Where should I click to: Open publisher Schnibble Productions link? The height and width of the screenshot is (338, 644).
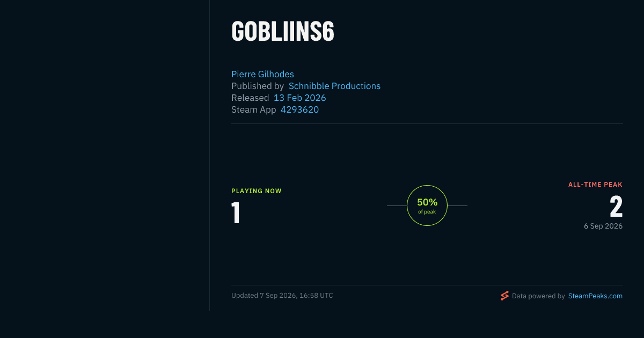(x=334, y=86)
